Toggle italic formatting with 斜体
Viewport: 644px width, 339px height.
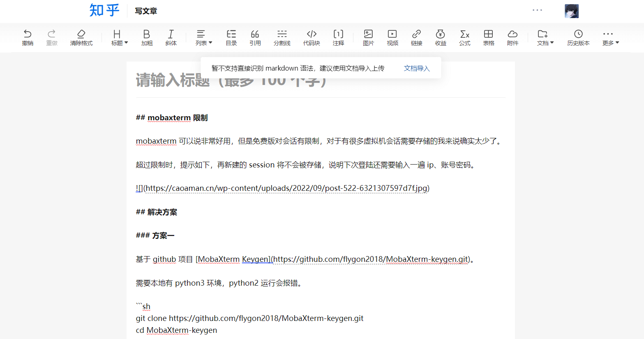coord(171,37)
